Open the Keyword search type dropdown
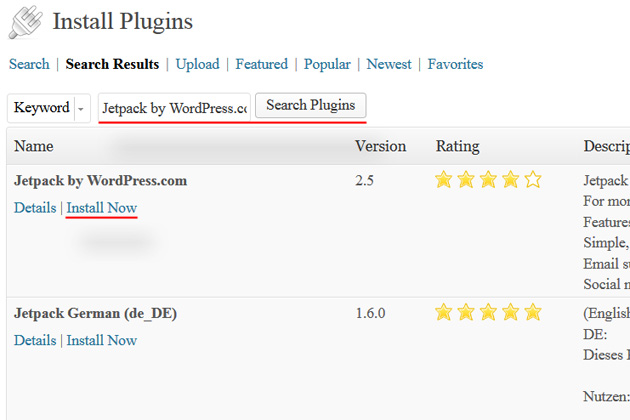The image size is (630, 420). tap(49, 108)
